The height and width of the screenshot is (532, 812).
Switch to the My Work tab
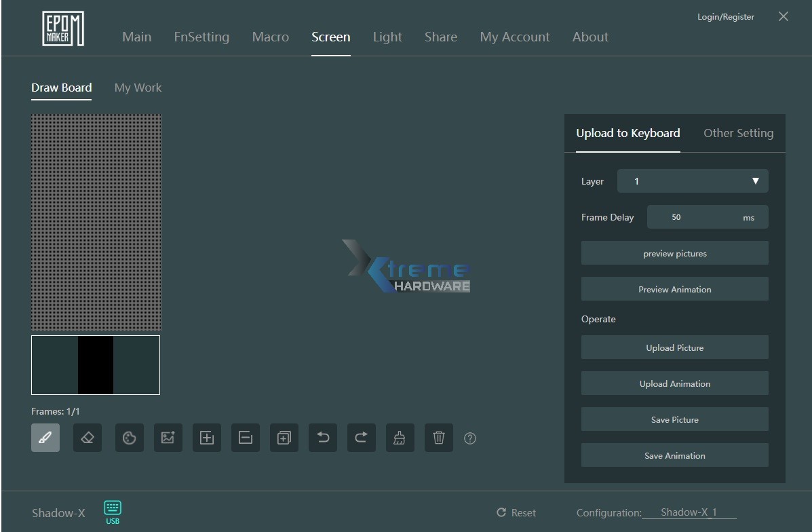point(138,88)
